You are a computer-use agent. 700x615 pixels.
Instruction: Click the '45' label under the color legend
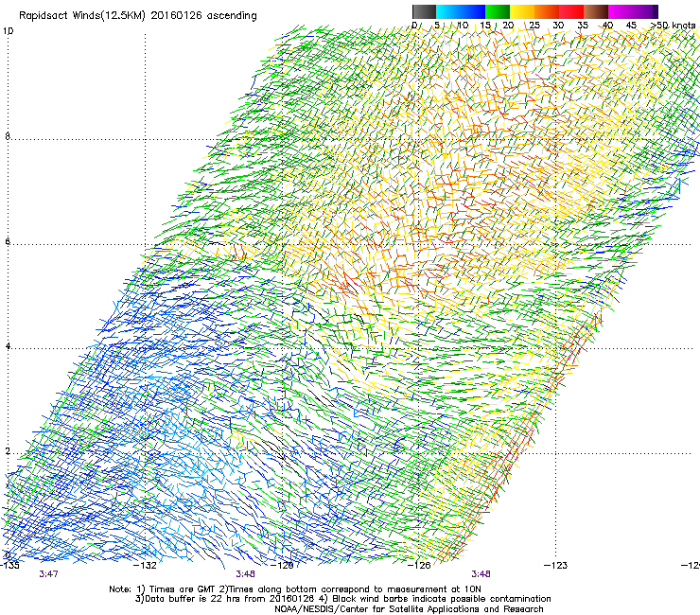pos(631,26)
